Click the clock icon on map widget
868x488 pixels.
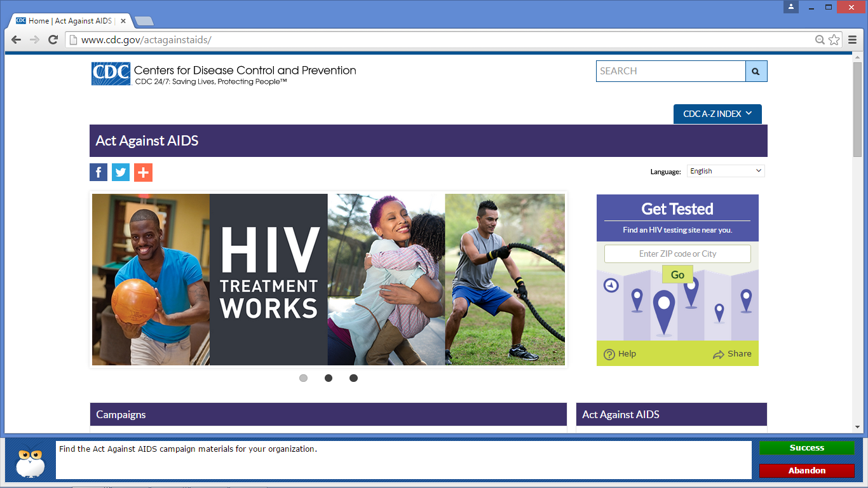coord(611,285)
